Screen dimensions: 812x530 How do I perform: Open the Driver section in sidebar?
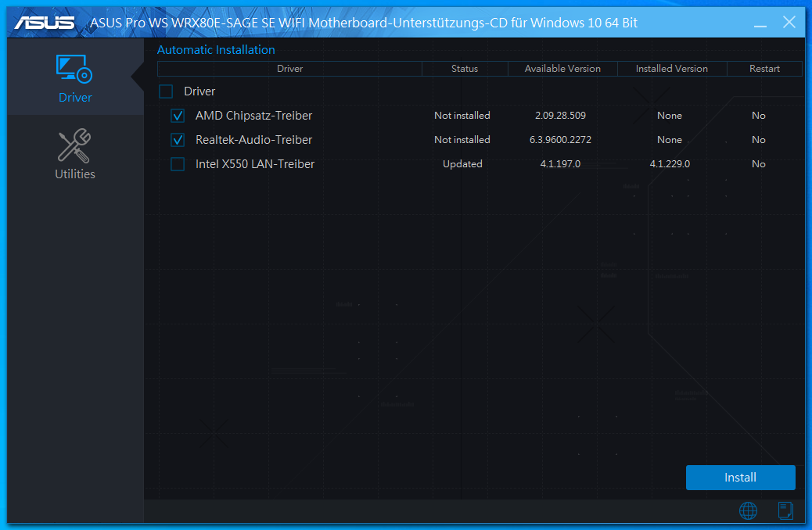click(x=75, y=77)
